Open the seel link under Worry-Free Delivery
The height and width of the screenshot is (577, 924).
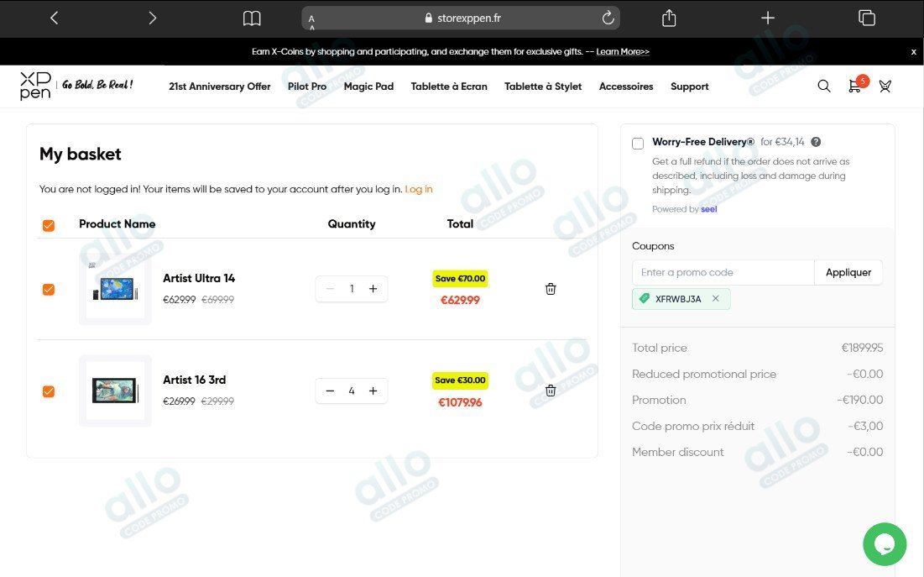709,209
